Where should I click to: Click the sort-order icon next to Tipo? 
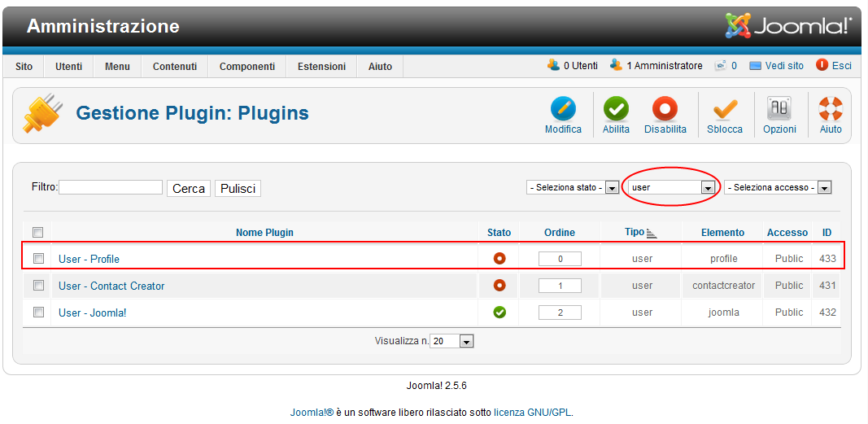652,233
